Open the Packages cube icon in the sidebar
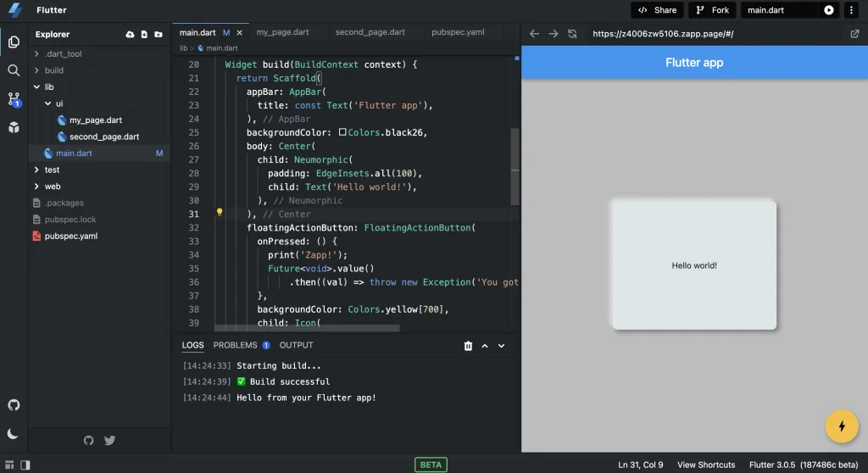 pyautogui.click(x=14, y=127)
